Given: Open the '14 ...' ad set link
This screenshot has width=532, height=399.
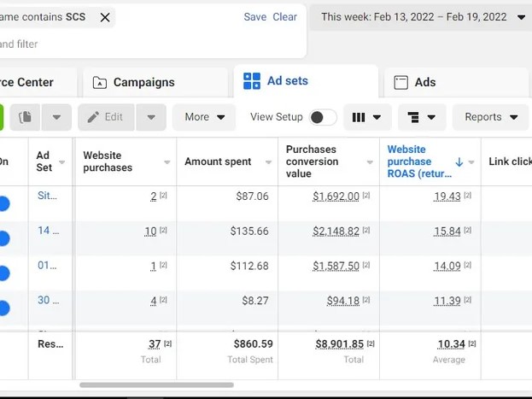Looking at the screenshot, I should [48, 231].
